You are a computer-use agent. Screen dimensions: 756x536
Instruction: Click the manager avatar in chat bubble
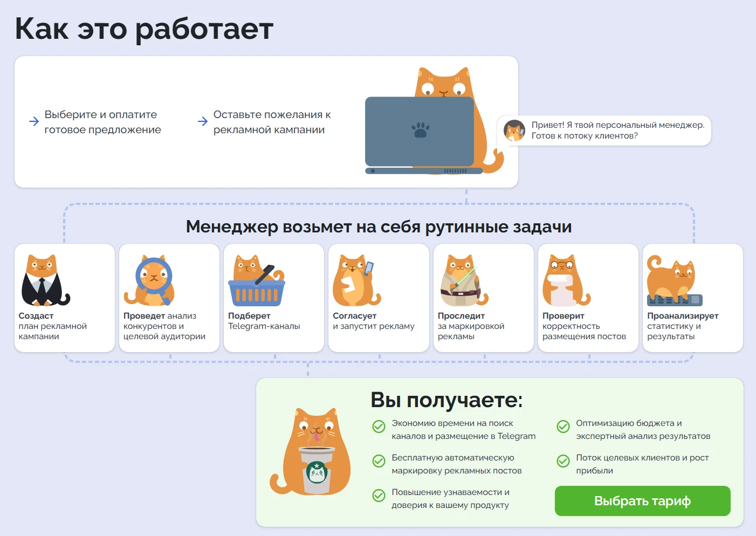coord(514,130)
